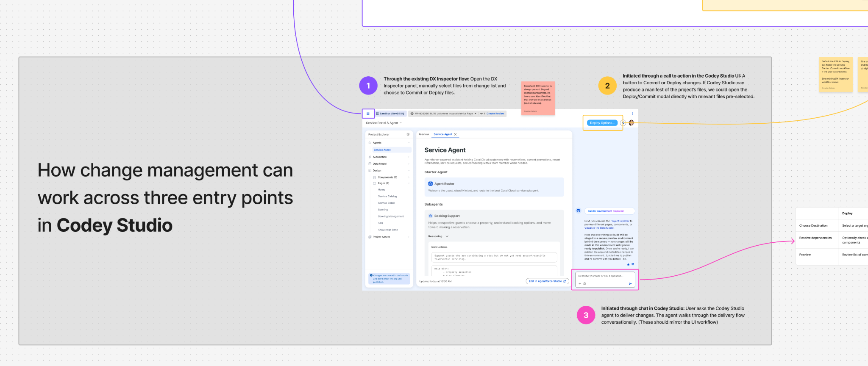Click the Codey agent avatar icon in chat

pyautogui.click(x=579, y=211)
